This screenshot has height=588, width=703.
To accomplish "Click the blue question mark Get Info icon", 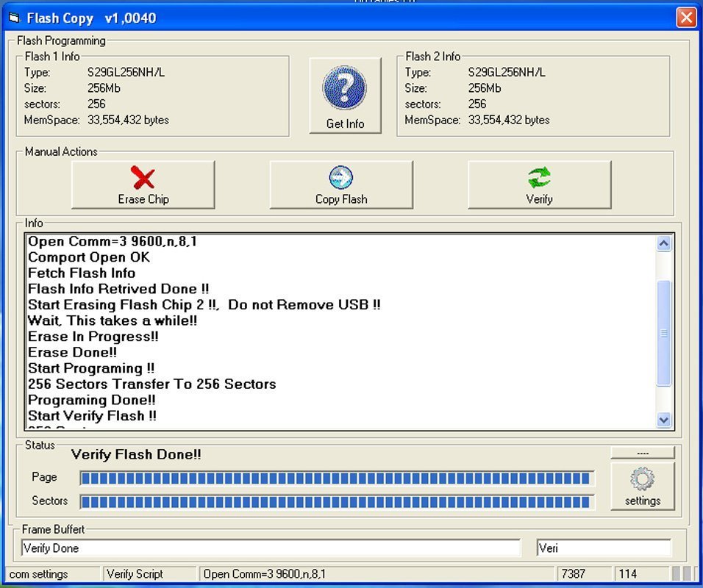I will (x=344, y=89).
